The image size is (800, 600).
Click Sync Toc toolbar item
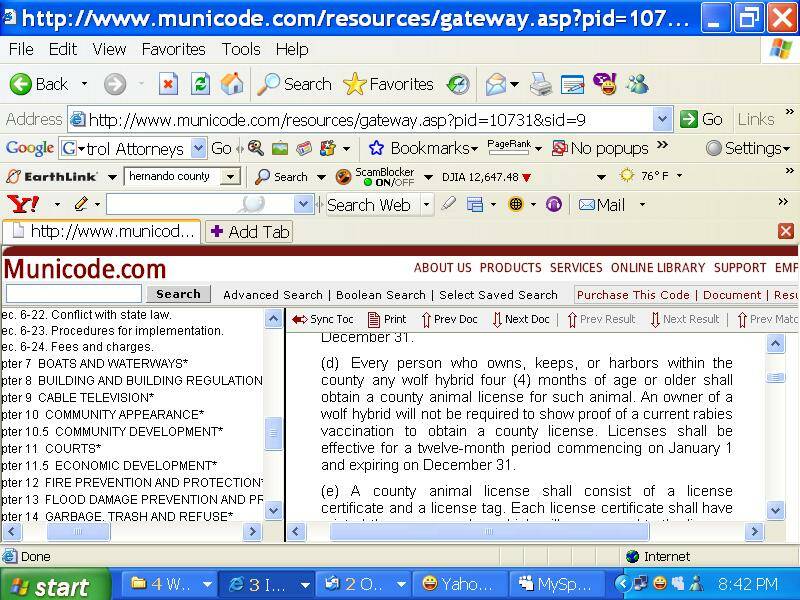[322, 319]
